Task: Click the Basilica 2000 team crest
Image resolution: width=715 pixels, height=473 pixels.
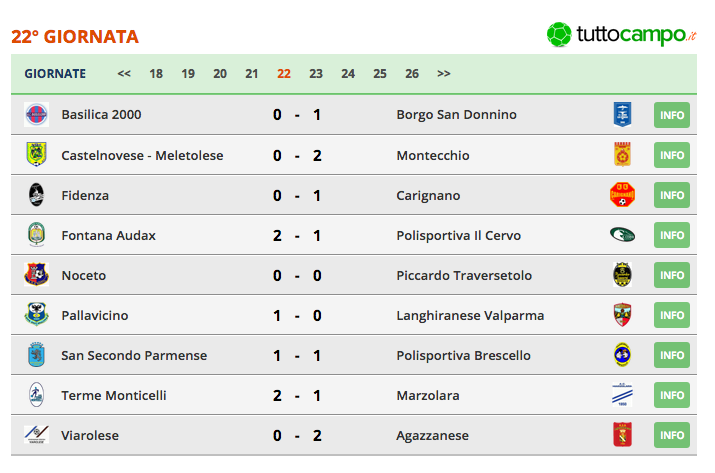Action: point(36,114)
